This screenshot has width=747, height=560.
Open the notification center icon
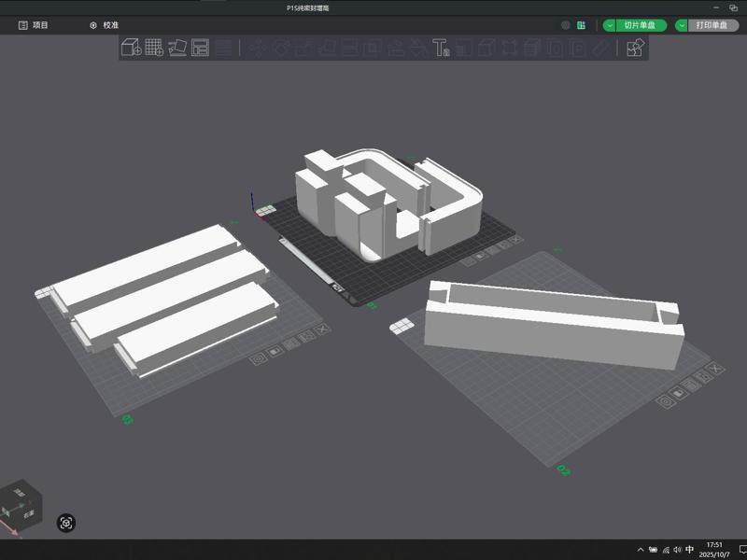click(x=742, y=550)
